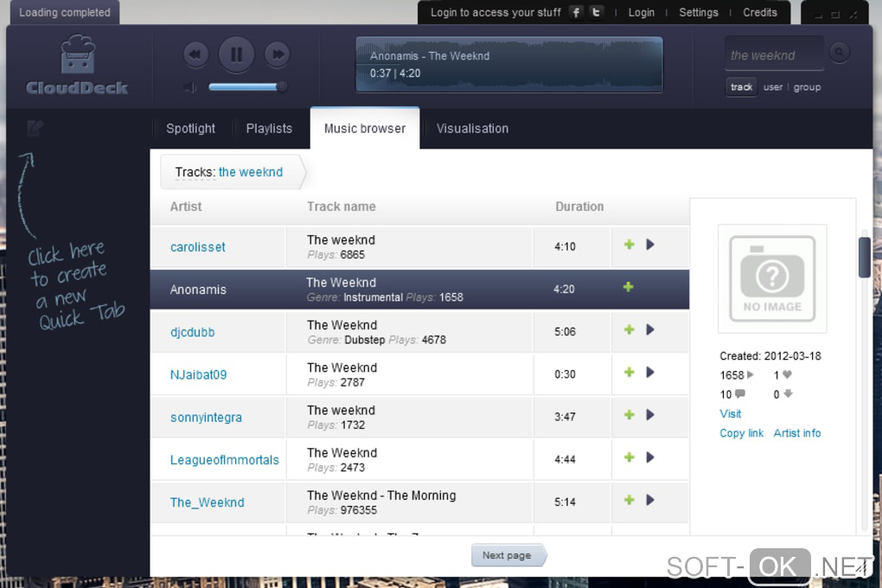
Task: Click the 'Tracks: the weeknd' breadcrumb
Action: coord(232,172)
